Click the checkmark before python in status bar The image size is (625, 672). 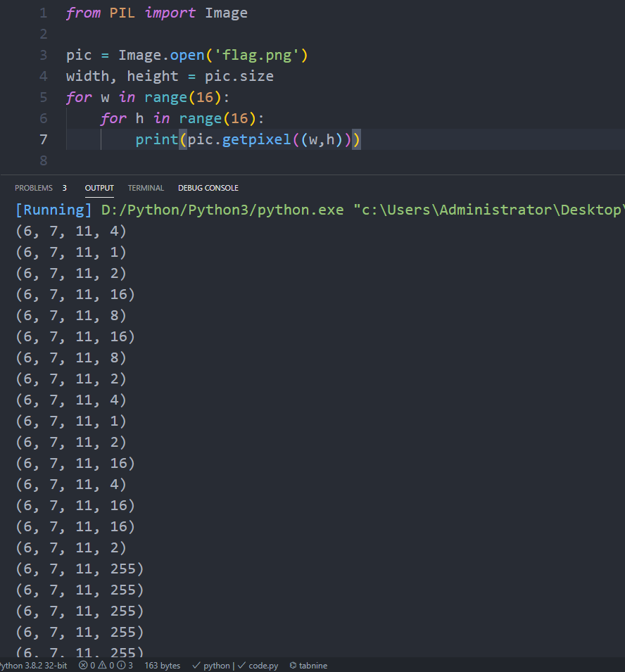pos(196,665)
